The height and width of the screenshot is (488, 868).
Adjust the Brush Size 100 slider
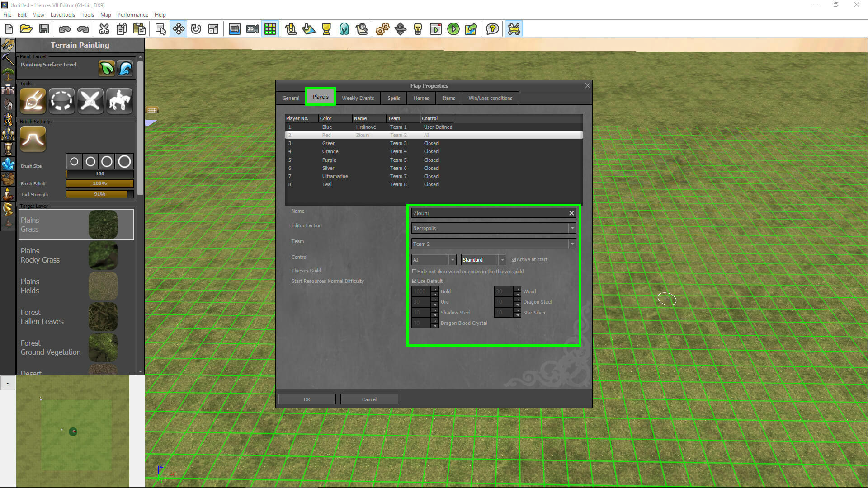[100, 174]
